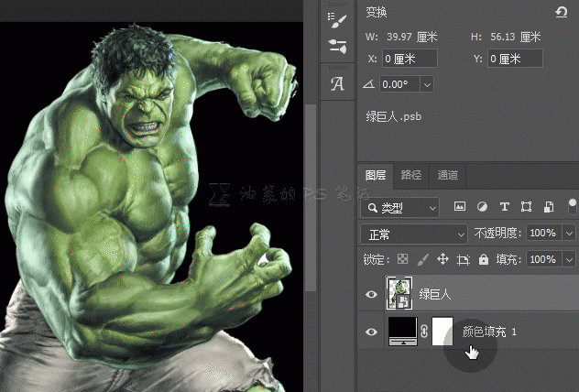
Task: Lock all with the padlock icon
Action: 484,259
